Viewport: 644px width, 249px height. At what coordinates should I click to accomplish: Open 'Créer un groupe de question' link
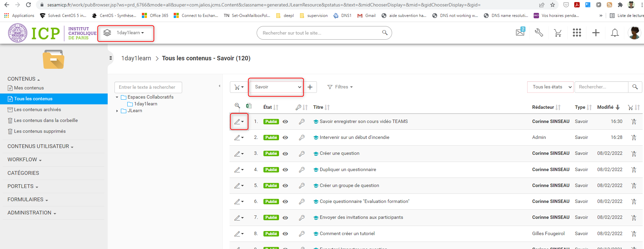tap(349, 186)
